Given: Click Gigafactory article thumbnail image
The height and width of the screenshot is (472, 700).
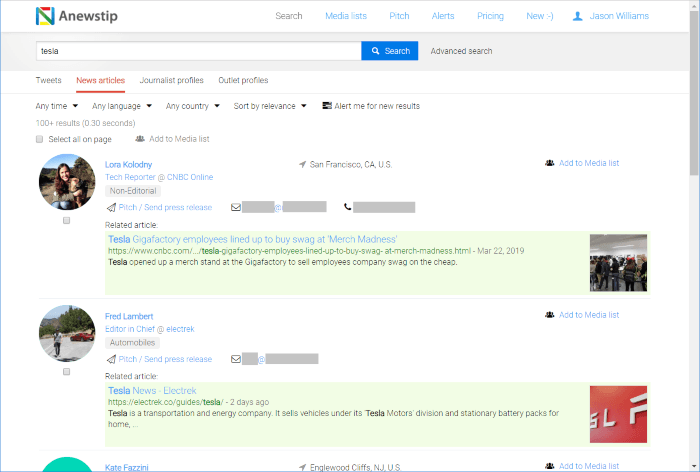Looking at the screenshot, I should [618, 263].
